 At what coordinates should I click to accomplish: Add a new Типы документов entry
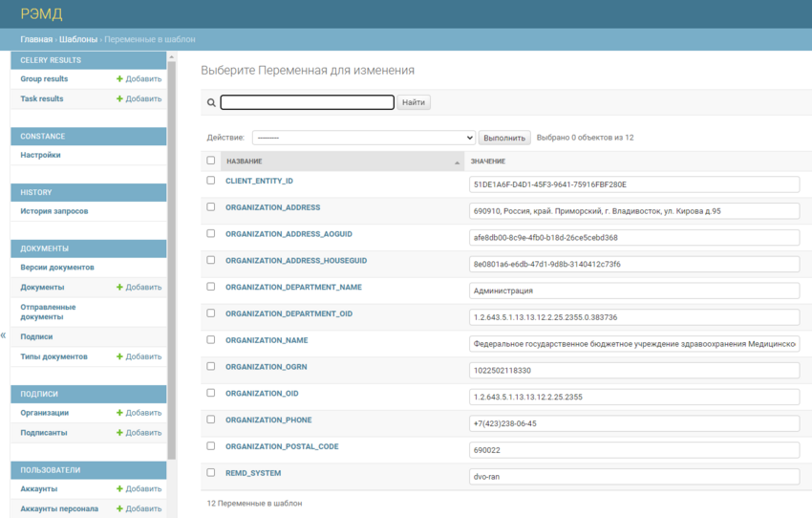(139, 356)
